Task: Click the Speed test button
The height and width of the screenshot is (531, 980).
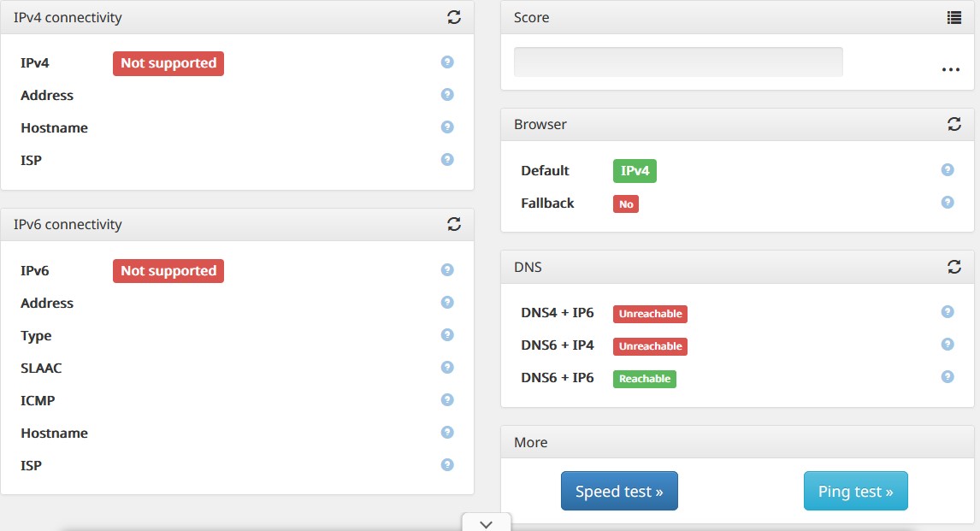Action: pyautogui.click(x=619, y=491)
